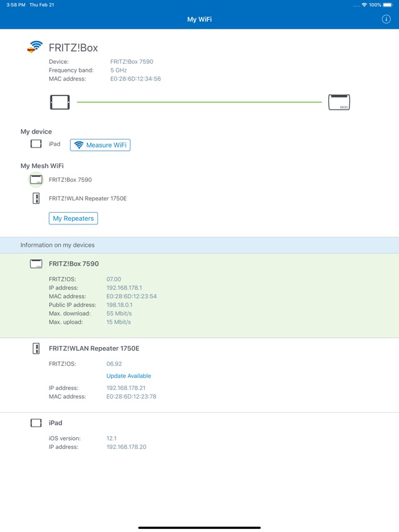399x532 pixels.
Task: Tap the IP address 192.168.178.1
Action: pos(124,288)
